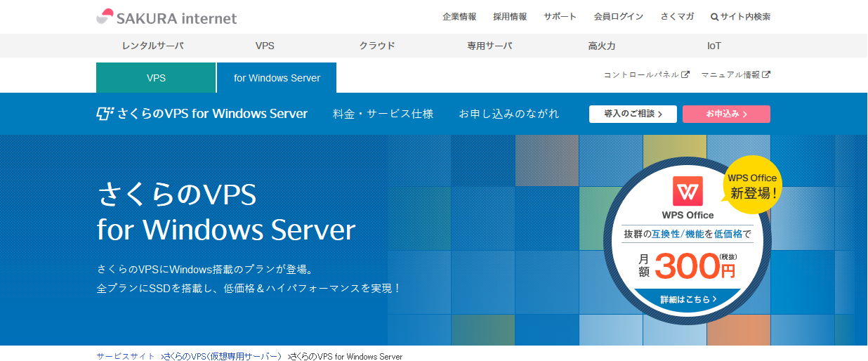868x361 pixels.
Task: Visit the さくマガ link
Action: tap(677, 17)
